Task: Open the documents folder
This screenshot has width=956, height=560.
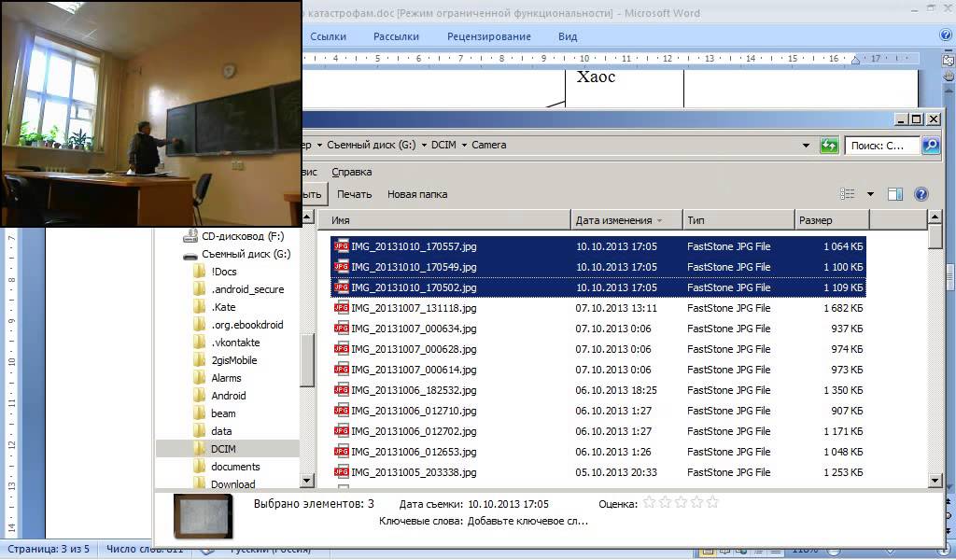Action: pos(235,466)
